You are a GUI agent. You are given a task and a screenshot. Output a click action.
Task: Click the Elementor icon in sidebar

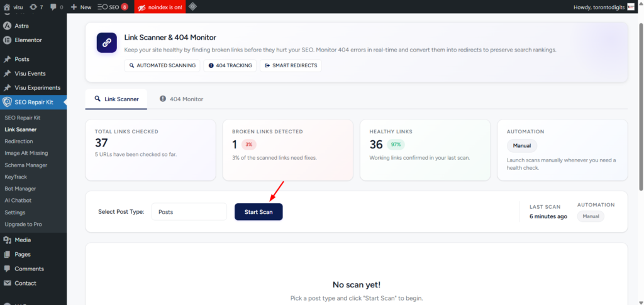tap(7, 40)
